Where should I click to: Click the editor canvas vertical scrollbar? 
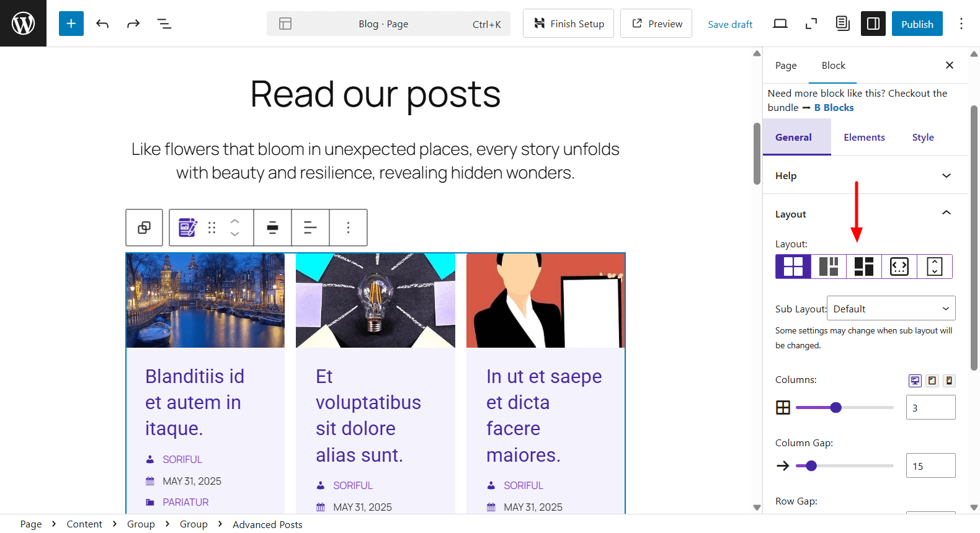(x=757, y=154)
